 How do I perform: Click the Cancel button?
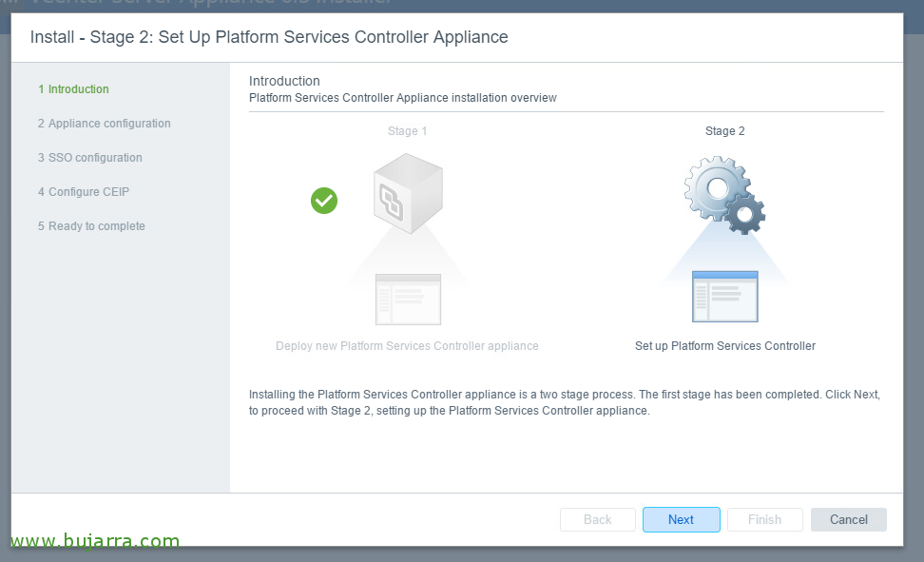[x=849, y=519]
